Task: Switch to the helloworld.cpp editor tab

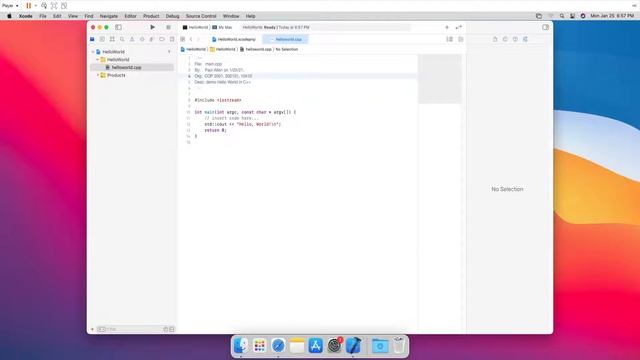Action: [x=286, y=39]
